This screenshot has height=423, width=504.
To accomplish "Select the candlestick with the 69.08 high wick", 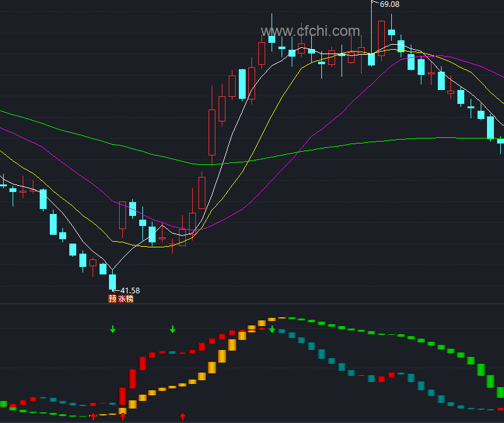I will pyautogui.click(x=371, y=33).
